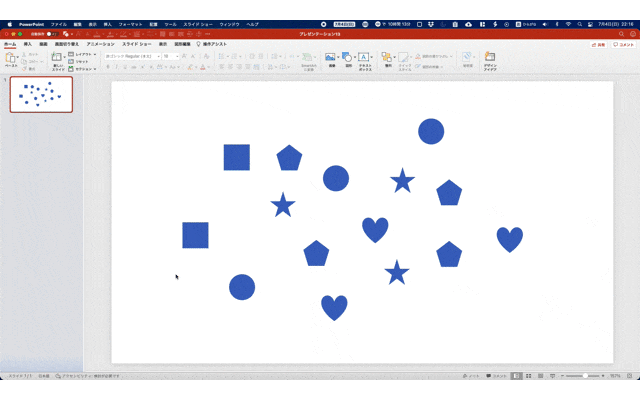Open the ファイル menu in menu bar
Image resolution: width=640 pixels, height=400 pixels.
pos(58,24)
